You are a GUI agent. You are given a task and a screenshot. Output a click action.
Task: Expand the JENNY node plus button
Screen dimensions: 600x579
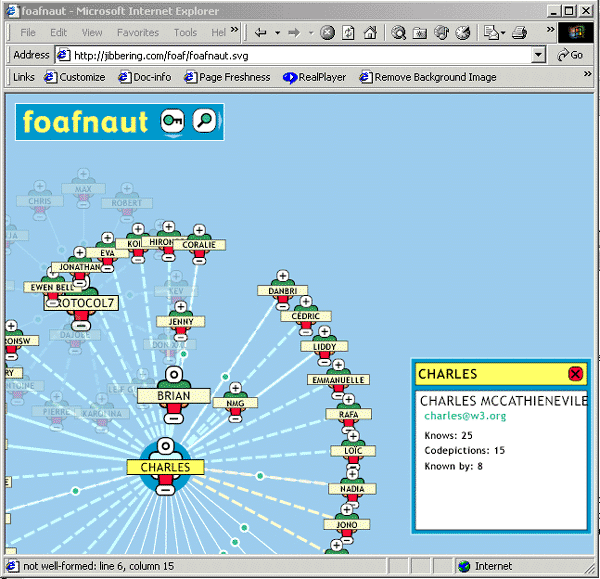(x=181, y=306)
